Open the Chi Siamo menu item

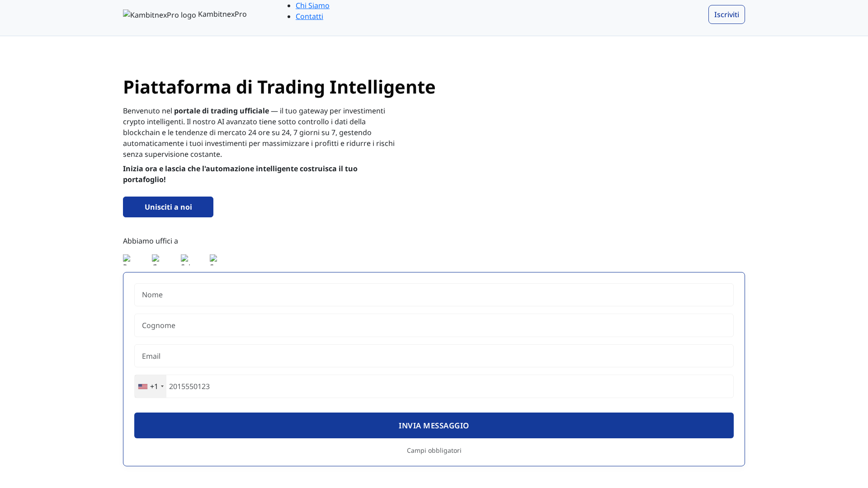click(x=312, y=5)
